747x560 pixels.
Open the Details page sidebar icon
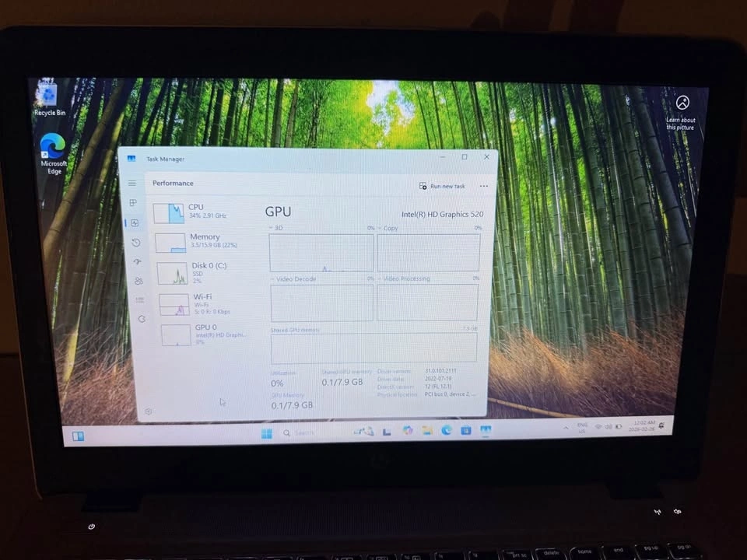[140, 299]
